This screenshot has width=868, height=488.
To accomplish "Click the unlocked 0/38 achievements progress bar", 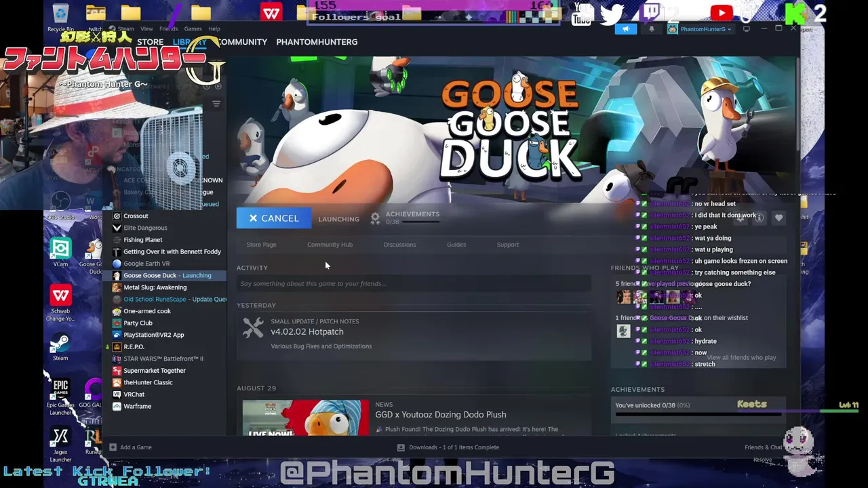I will (698, 413).
